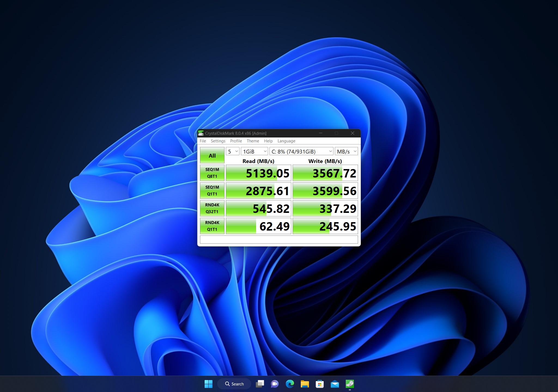Open Microsoft Edge from taskbar
This screenshot has width=558, height=392.
coord(290,384)
